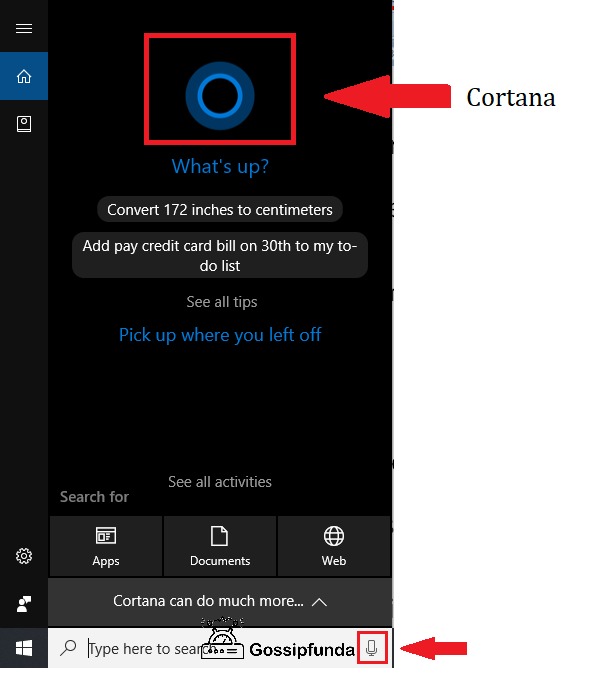Open the hamburger menu in the sidebar
The image size is (596, 693).
[24, 29]
